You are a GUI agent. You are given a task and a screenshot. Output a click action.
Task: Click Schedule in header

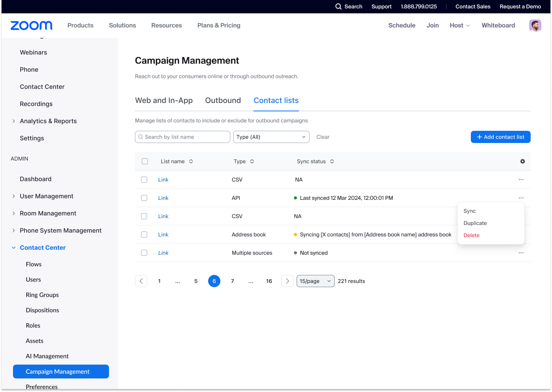402,26
